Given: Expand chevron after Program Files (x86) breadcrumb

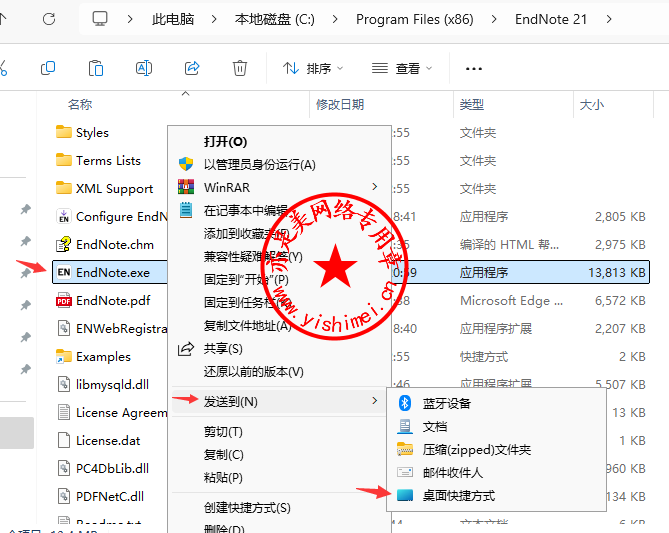Looking at the screenshot, I should [x=494, y=19].
